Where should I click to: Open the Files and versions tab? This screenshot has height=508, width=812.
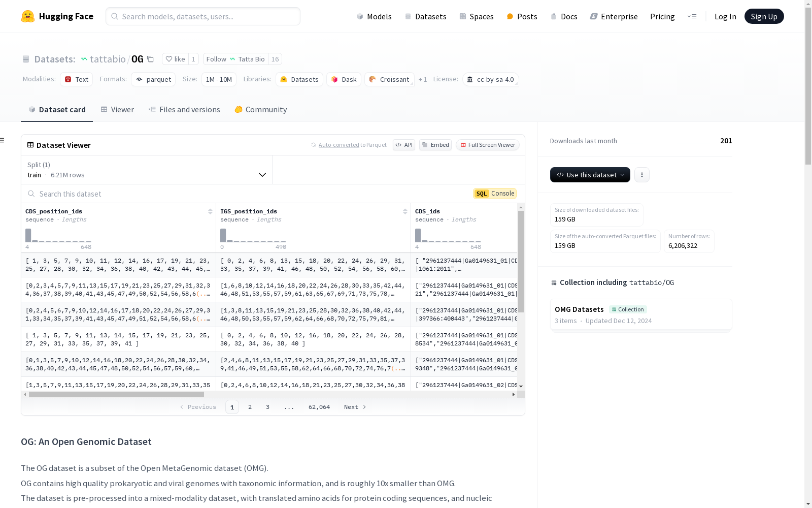[x=184, y=110]
